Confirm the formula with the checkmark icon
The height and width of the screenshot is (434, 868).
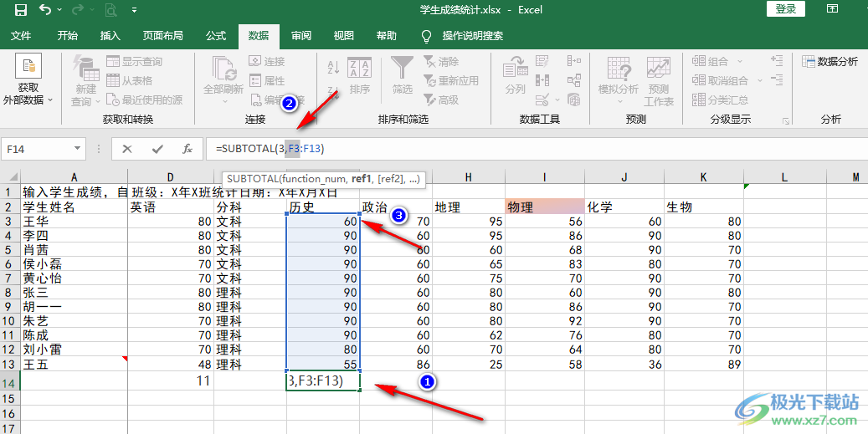click(157, 149)
